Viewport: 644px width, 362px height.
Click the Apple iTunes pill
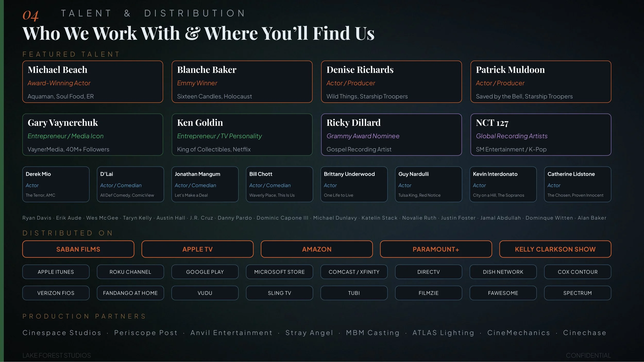pyautogui.click(x=56, y=272)
